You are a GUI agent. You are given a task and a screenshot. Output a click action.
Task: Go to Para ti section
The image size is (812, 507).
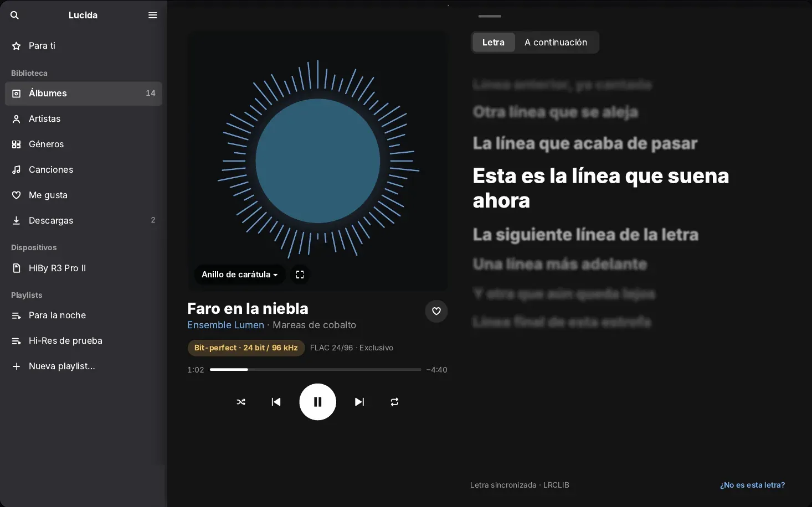point(84,46)
